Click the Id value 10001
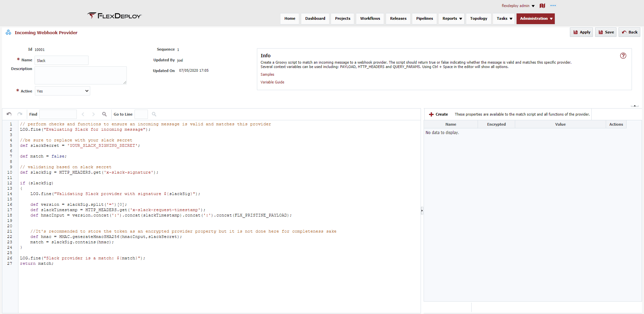This screenshot has height=314, width=644. coord(40,50)
